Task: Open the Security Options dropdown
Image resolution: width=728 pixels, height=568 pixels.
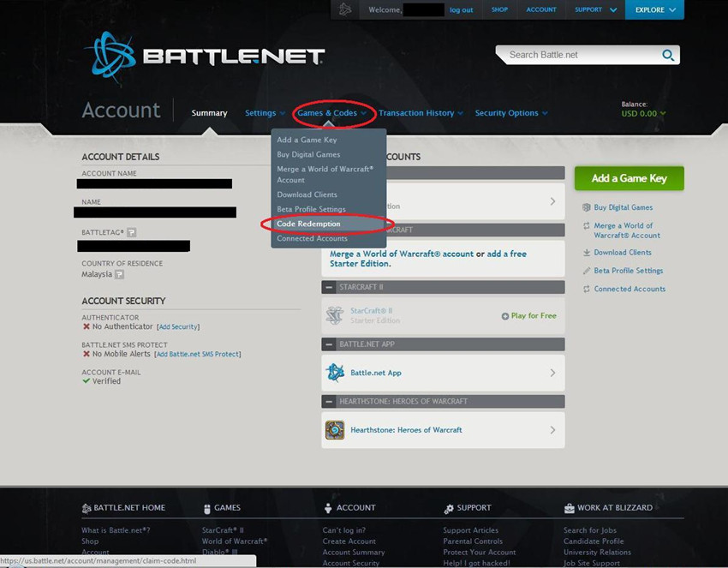Action: point(511,113)
